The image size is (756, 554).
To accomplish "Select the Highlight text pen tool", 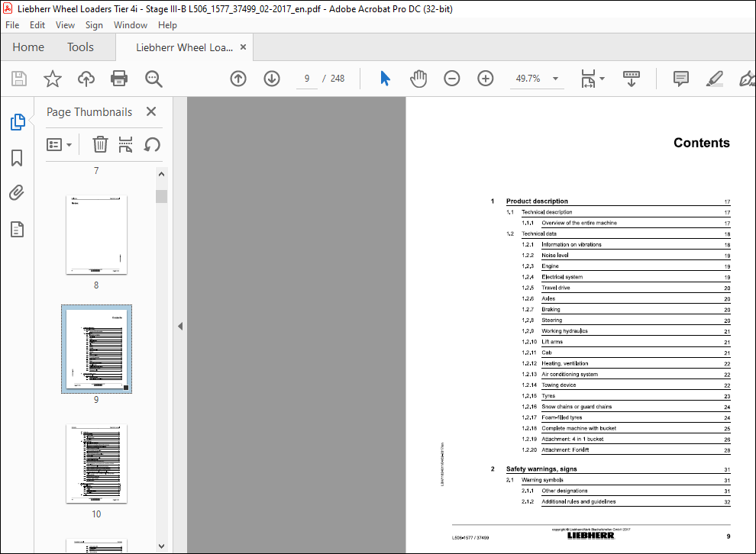I will (x=714, y=79).
